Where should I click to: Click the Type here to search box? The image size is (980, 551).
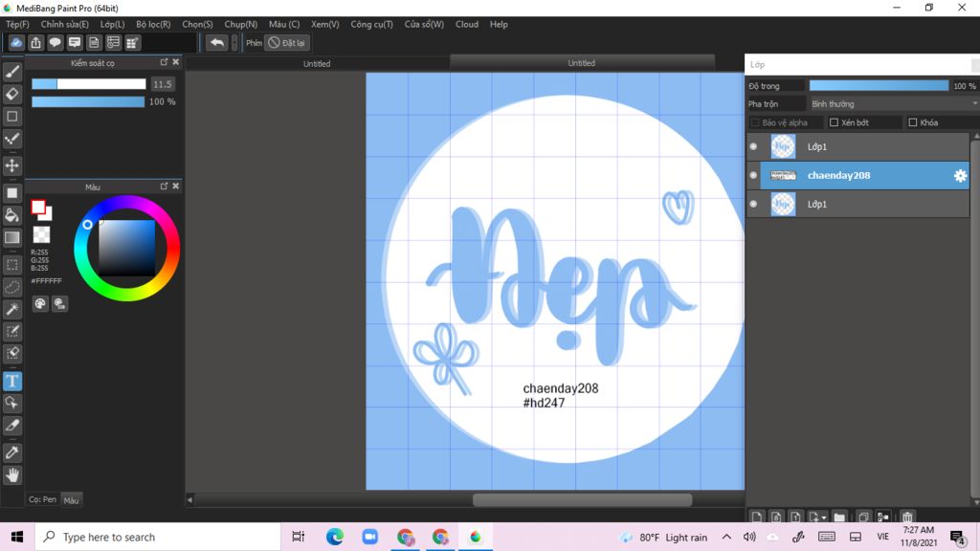pyautogui.click(x=158, y=537)
